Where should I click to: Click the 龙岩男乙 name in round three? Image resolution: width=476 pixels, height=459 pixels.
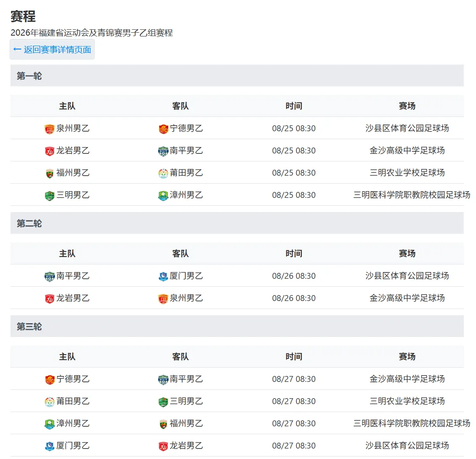click(186, 446)
